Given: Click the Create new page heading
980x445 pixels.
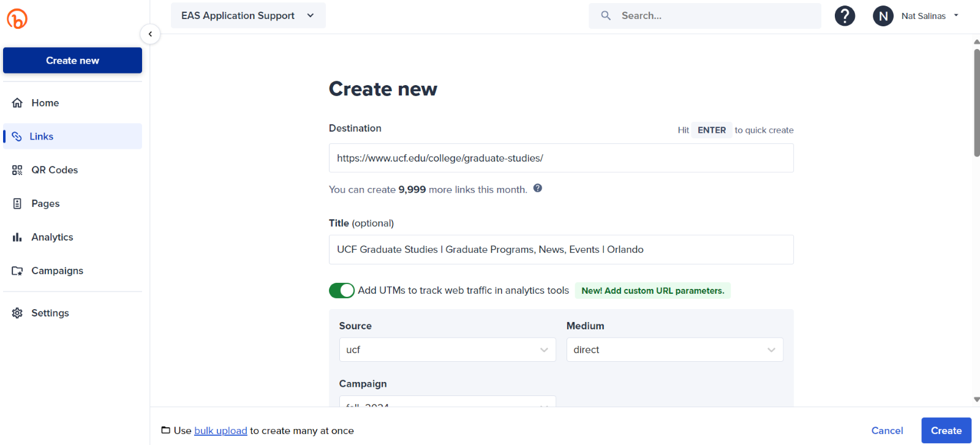Looking at the screenshot, I should point(383,89).
